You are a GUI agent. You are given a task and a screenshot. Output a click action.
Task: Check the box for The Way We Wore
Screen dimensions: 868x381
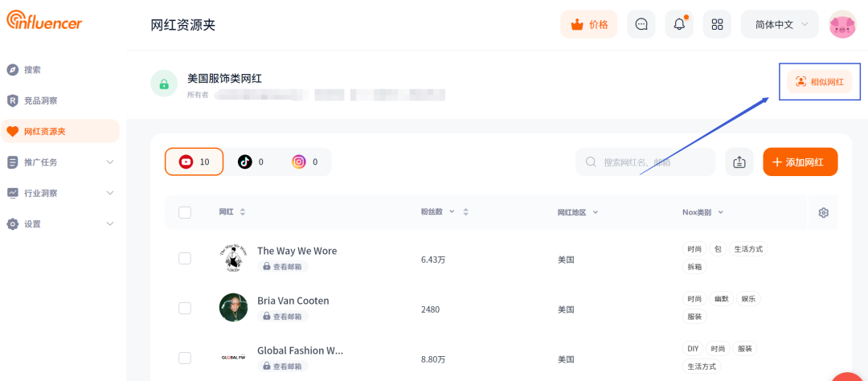[185, 259]
